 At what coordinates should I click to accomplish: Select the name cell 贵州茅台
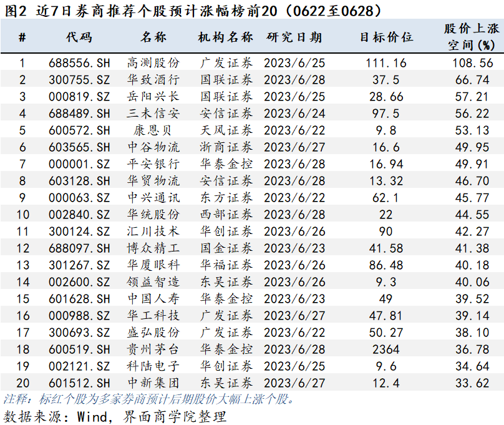153,349
